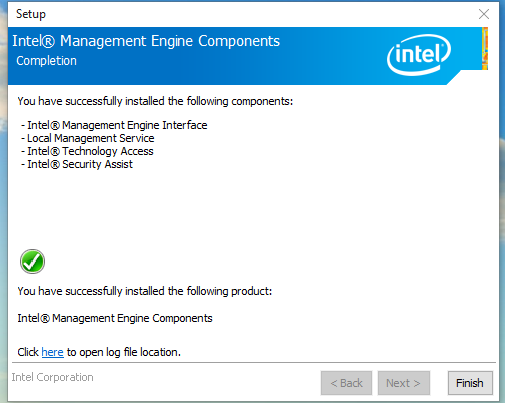Click the successfully installed product text

click(145, 291)
